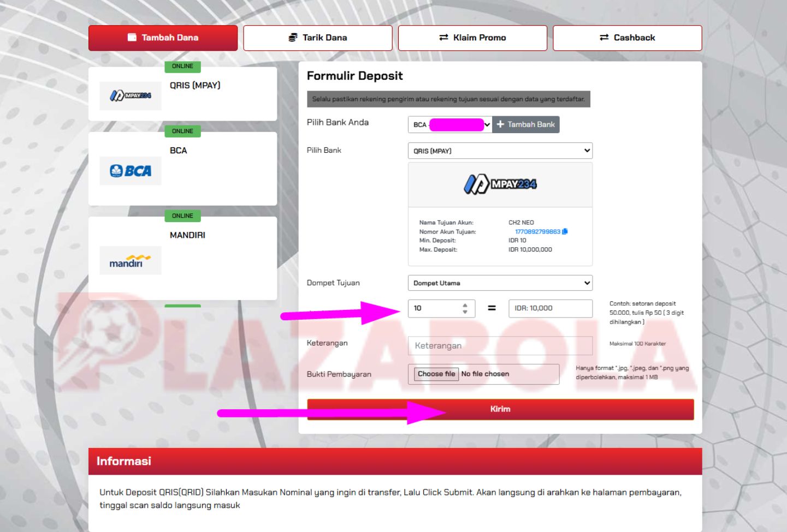
Task: Click the 'Nomor Akun Tujuan:' label
Action: point(448,232)
